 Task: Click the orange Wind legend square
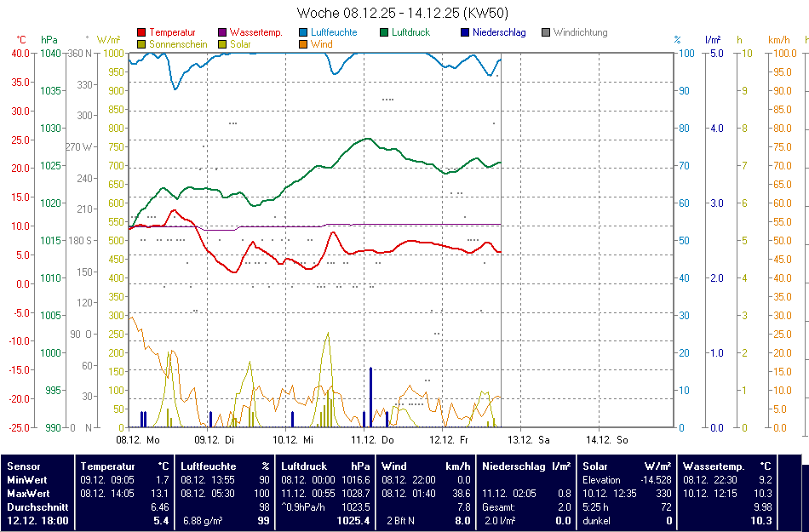(x=304, y=44)
